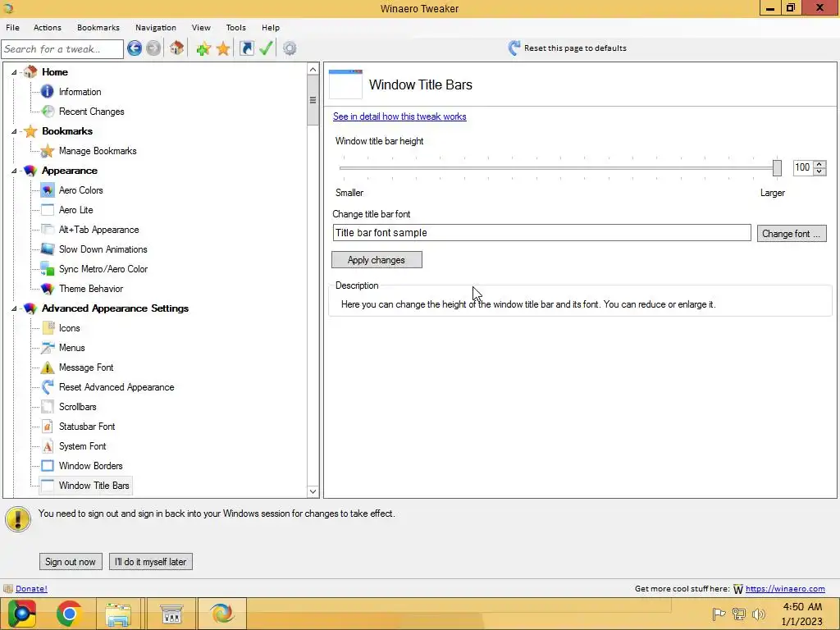Collapse the Appearance tree node
840x630 pixels.
[x=15, y=171]
